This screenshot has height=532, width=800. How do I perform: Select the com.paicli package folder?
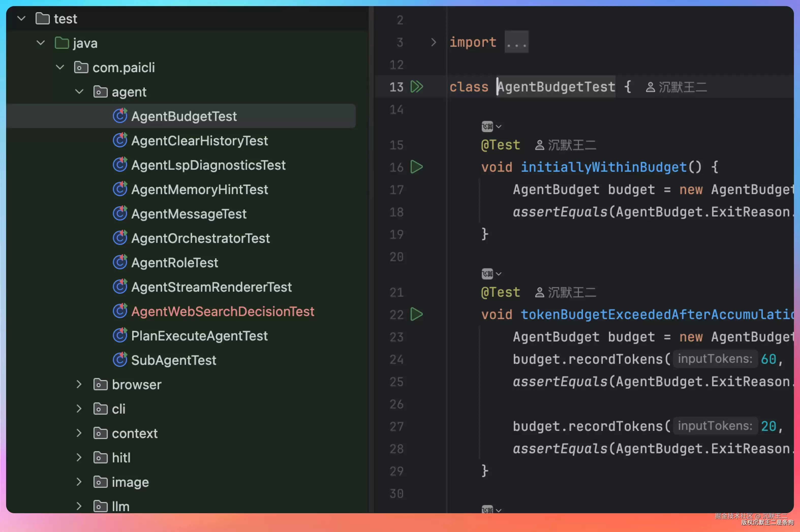tap(124, 67)
